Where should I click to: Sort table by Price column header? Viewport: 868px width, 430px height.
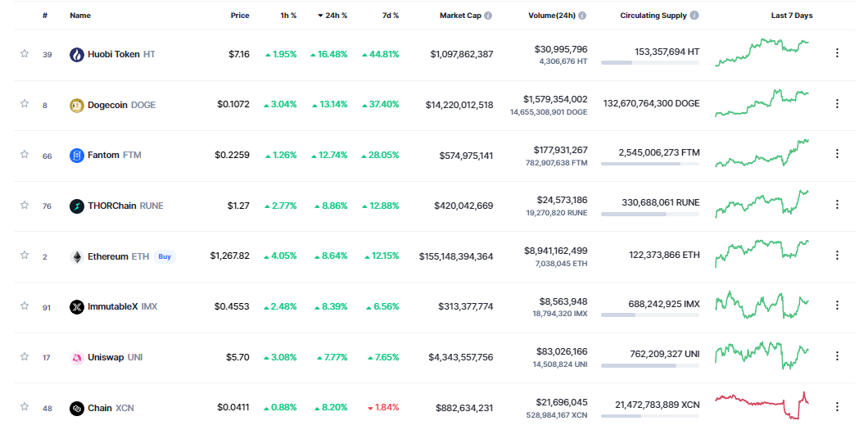pos(240,16)
